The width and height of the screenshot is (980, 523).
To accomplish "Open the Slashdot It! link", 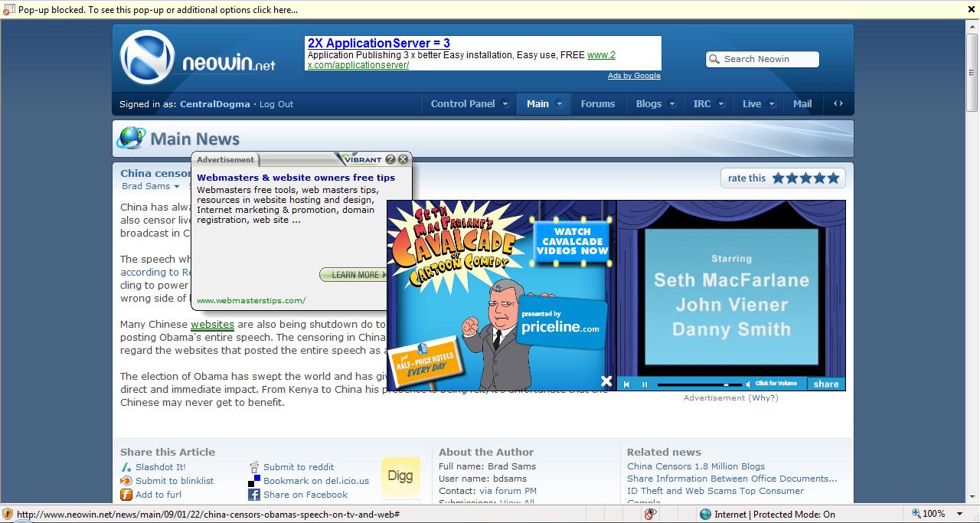I will [x=161, y=467].
